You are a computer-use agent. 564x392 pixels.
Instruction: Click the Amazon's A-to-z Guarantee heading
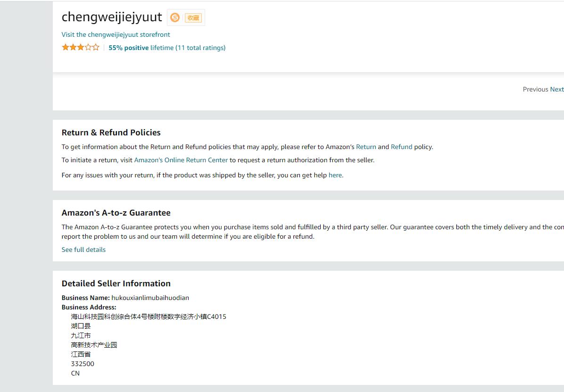(x=116, y=213)
